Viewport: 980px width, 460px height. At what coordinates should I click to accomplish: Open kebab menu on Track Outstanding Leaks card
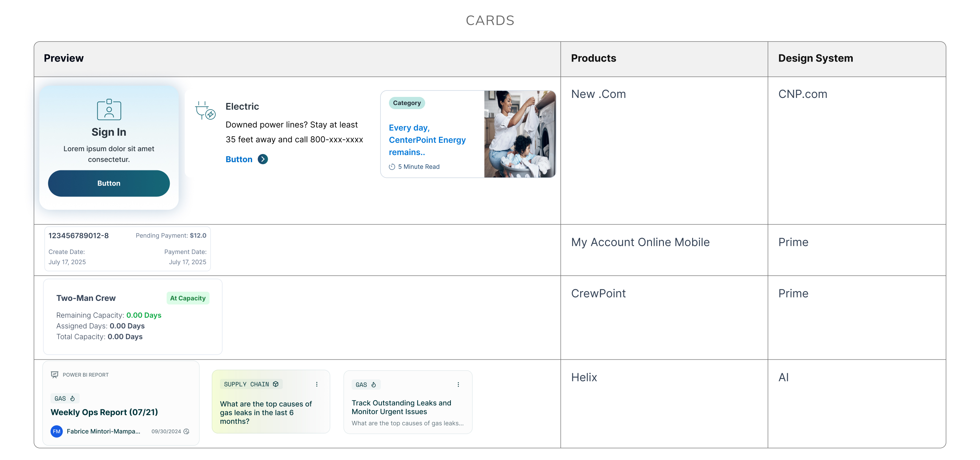(458, 384)
